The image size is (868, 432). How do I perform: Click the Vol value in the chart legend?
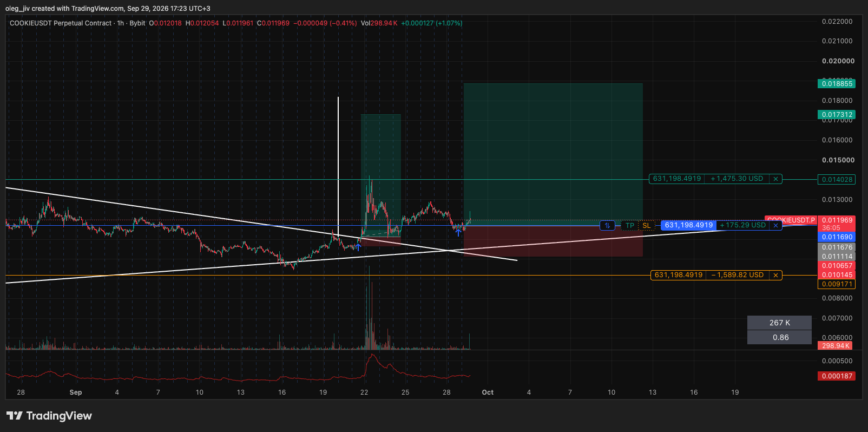tap(384, 23)
